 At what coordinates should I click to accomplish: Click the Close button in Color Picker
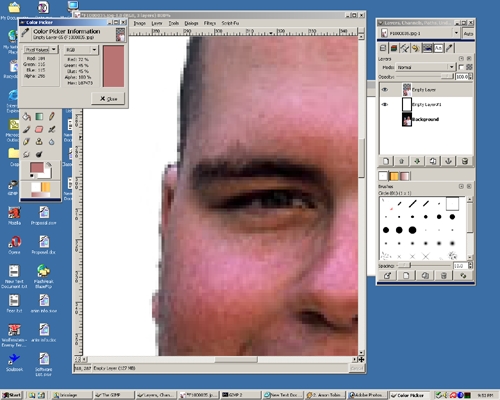108,99
